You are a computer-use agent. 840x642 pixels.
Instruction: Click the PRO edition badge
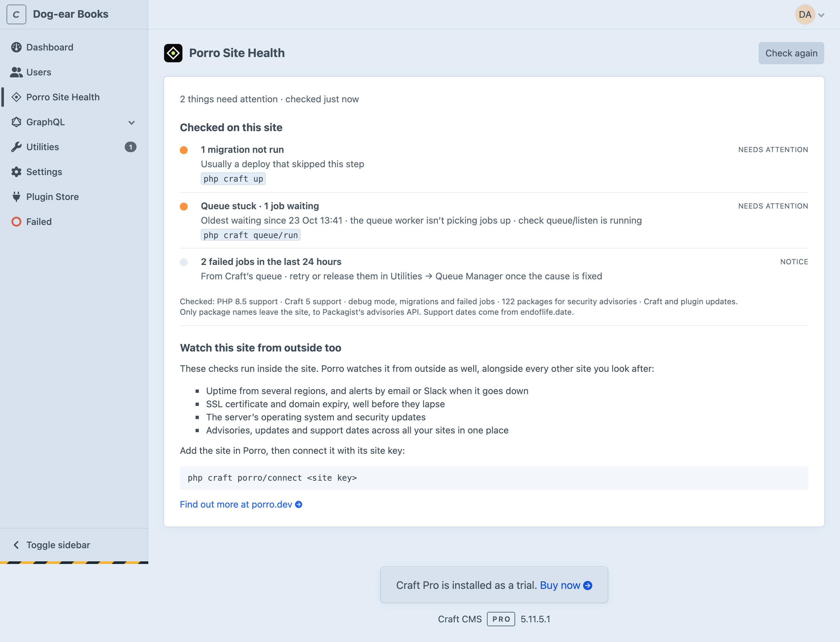point(501,619)
